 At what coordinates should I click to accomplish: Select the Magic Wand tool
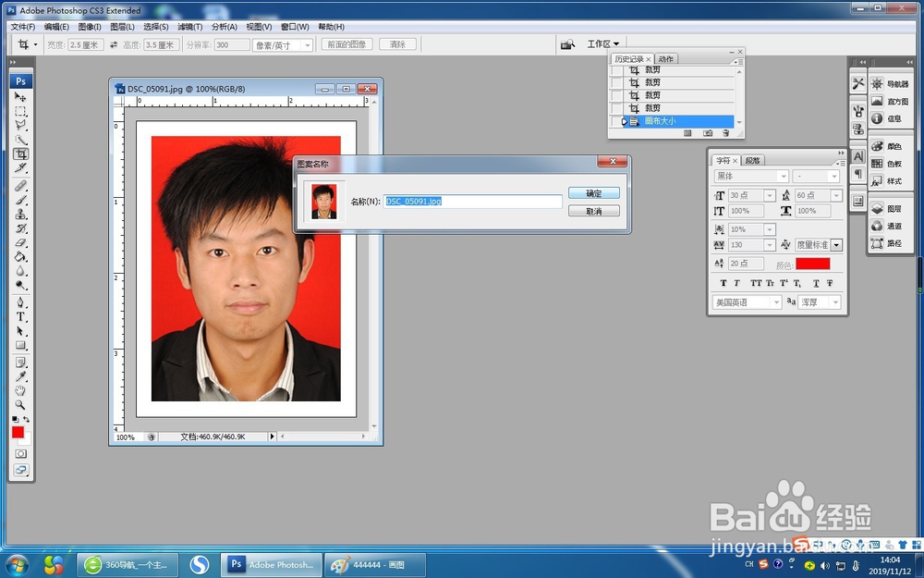click(x=20, y=140)
